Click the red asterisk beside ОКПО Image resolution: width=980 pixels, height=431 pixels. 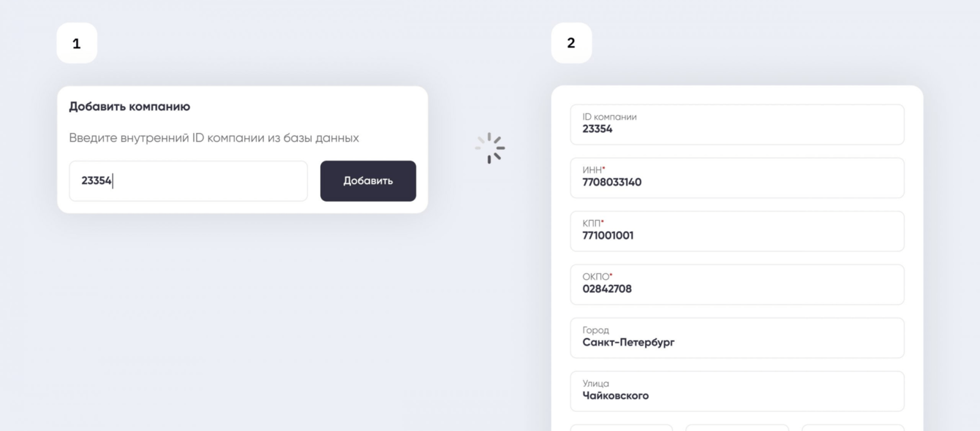point(611,275)
